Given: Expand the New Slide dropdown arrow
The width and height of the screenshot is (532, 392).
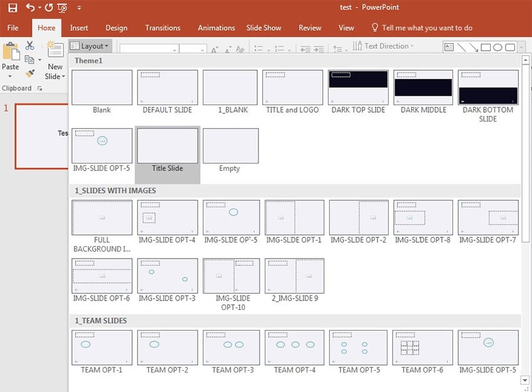Looking at the screenshot, I should [55, 76].
